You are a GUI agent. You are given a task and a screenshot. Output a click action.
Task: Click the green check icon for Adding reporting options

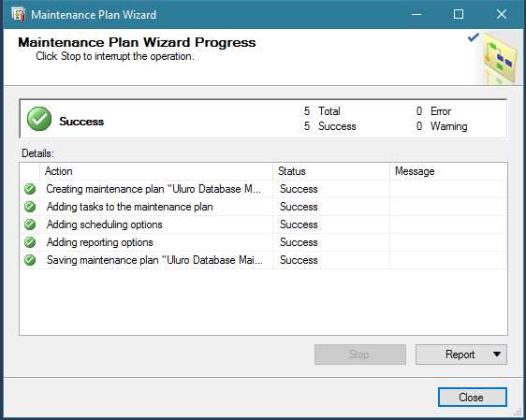tap(30, 242)
